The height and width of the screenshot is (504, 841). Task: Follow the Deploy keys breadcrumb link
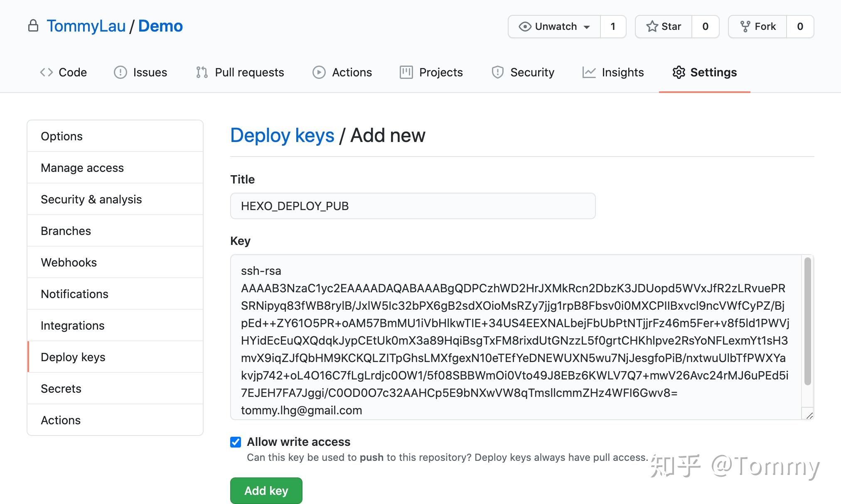point(283,135)
